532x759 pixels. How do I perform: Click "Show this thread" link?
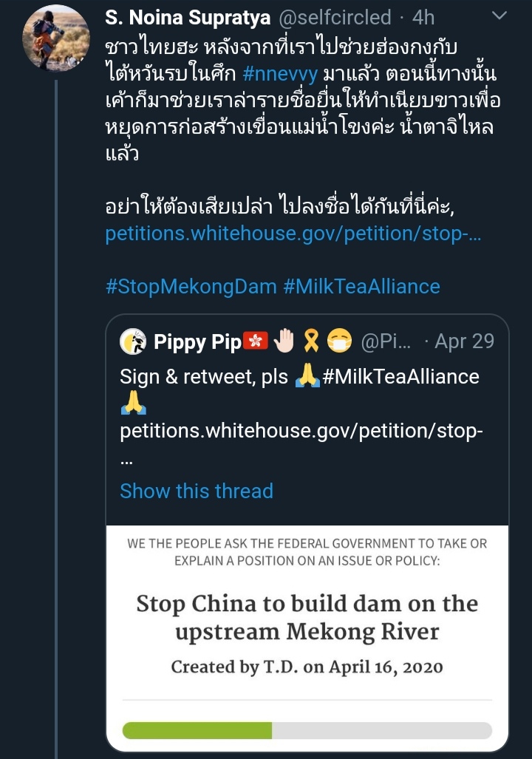pos(197,491)
